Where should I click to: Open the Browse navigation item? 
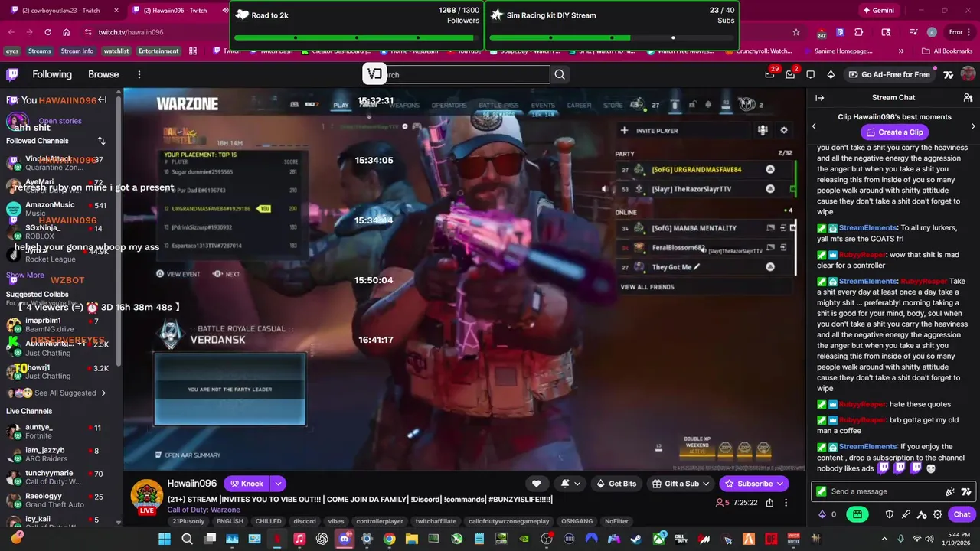coord(103,74)
